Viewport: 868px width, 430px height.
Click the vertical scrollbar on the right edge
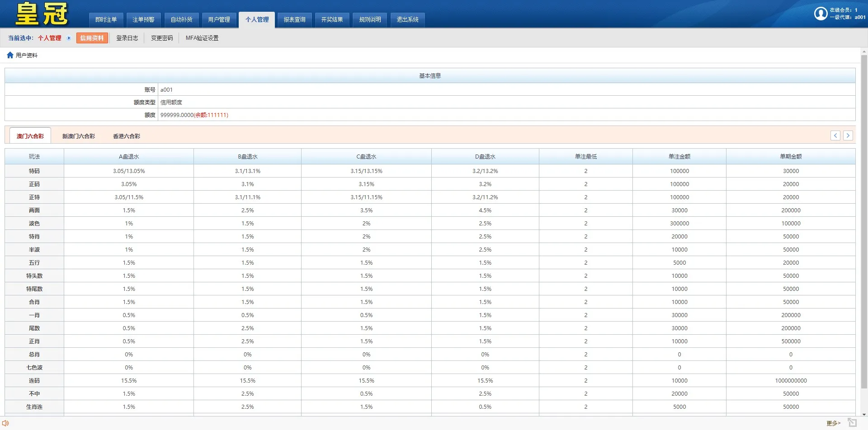click(x=863, y=226)
